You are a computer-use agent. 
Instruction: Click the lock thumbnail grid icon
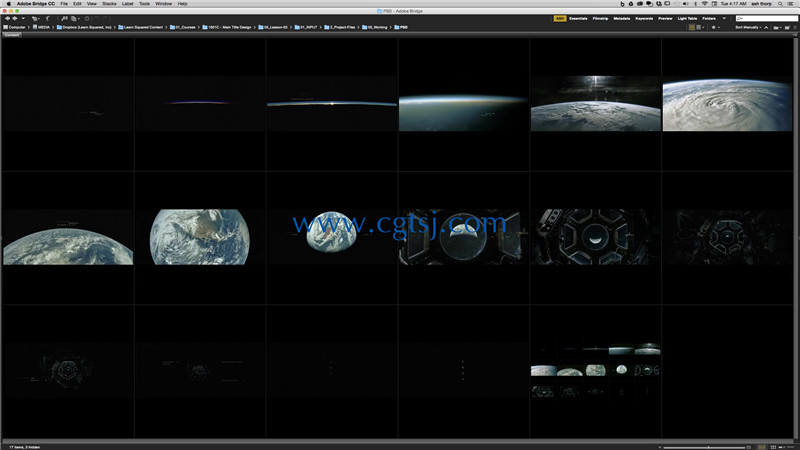[x=762, y=447]
